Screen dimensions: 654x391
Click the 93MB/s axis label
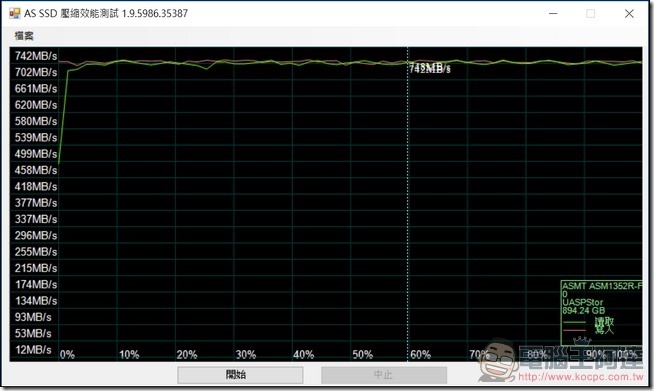pos(33,317)
